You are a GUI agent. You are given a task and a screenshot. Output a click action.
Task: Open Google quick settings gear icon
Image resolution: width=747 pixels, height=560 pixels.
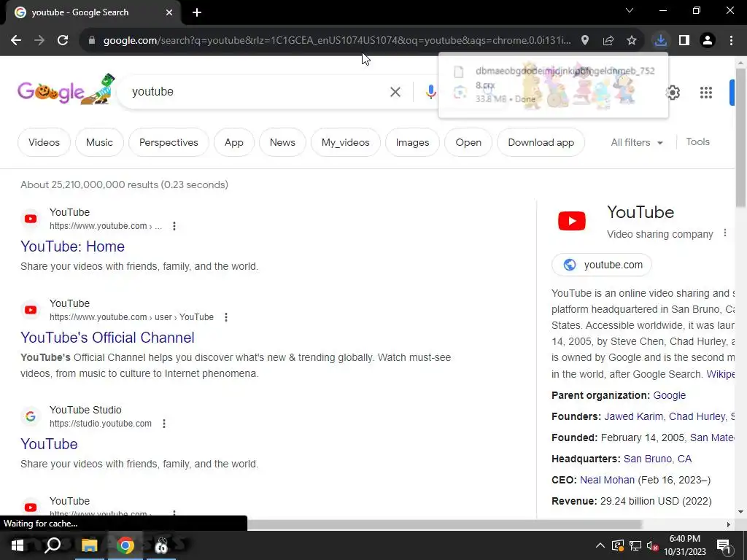tap(673, 93)
